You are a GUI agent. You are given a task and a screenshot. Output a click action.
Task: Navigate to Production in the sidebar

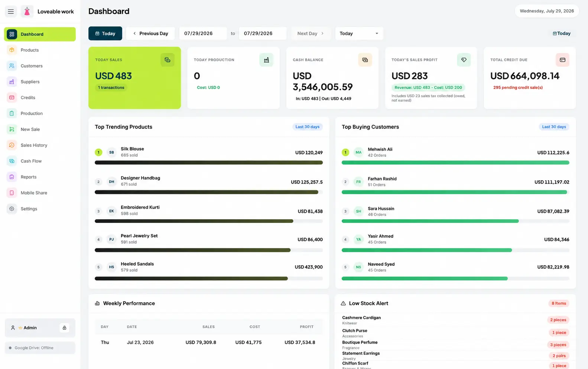click(40, 113)
